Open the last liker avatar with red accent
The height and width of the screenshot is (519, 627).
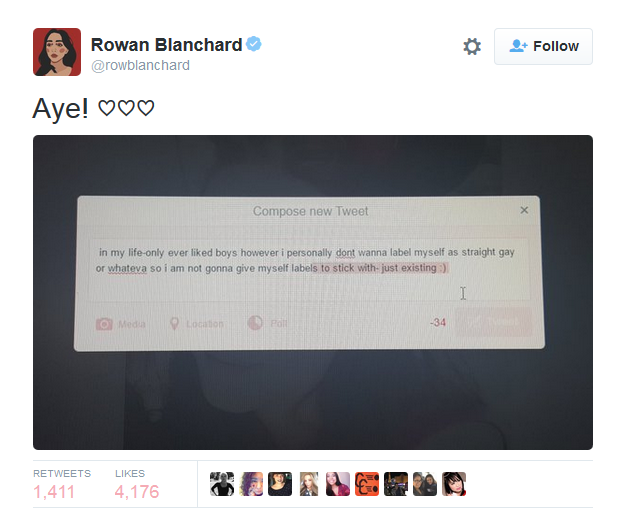pos(454,484)
